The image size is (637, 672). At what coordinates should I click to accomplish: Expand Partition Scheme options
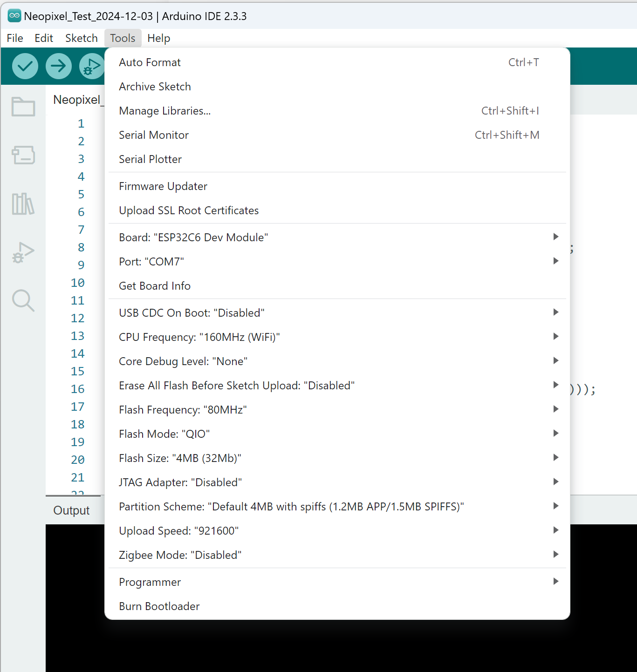(337, 507)
